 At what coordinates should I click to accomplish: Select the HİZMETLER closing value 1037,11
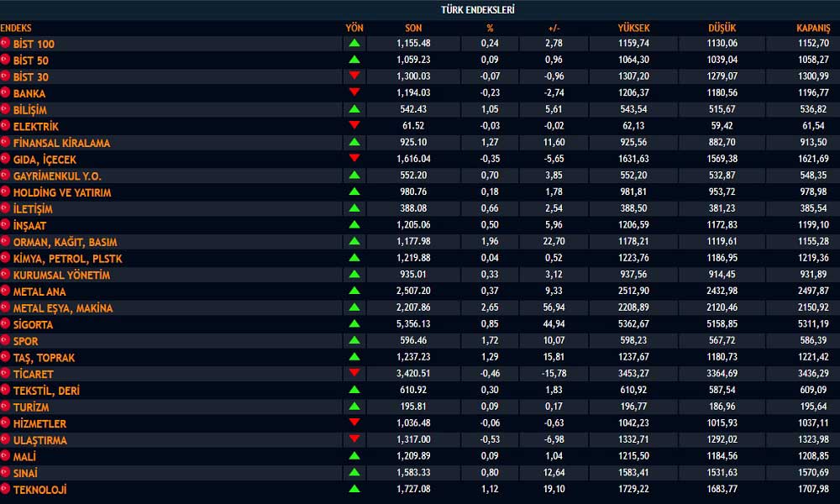(813, 422)
